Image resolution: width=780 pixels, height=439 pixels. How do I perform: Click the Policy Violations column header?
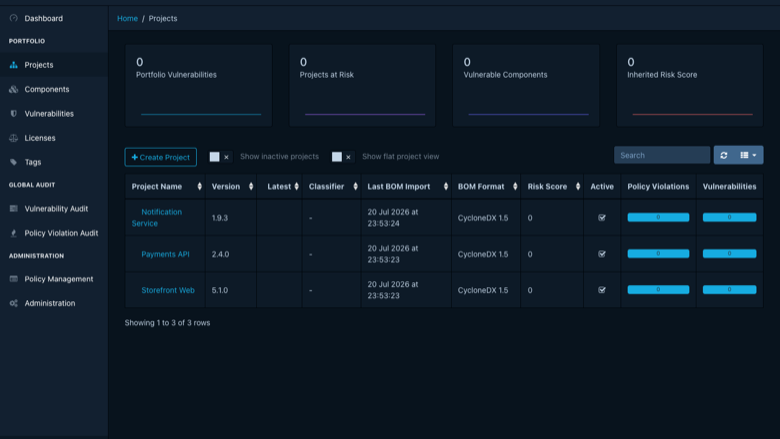[658, 186]
